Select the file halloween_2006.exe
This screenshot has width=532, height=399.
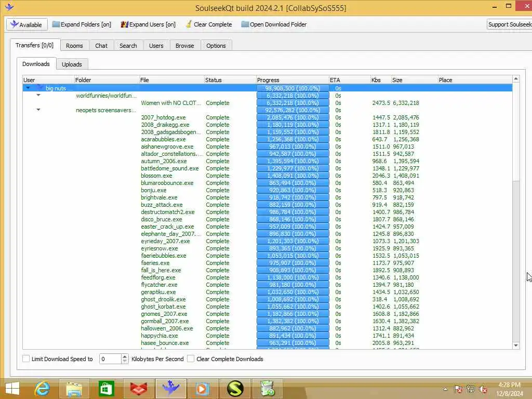click(167, 328)
